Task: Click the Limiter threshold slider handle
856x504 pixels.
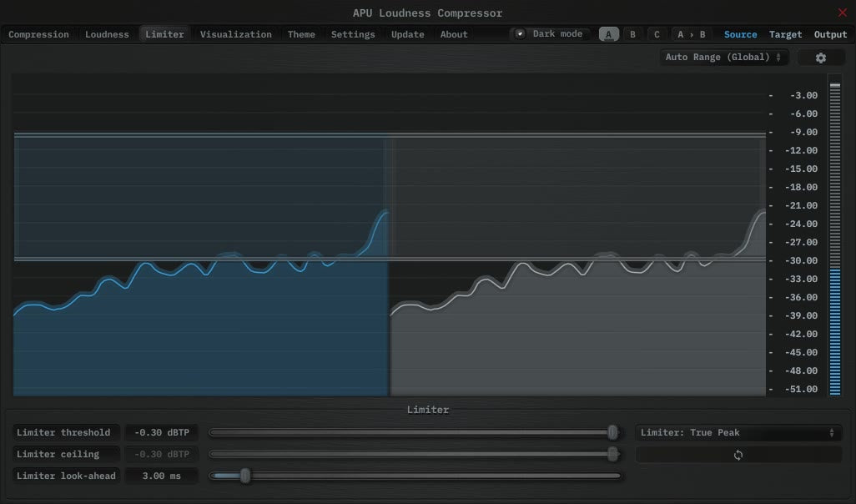Action: tap(612, 432)
